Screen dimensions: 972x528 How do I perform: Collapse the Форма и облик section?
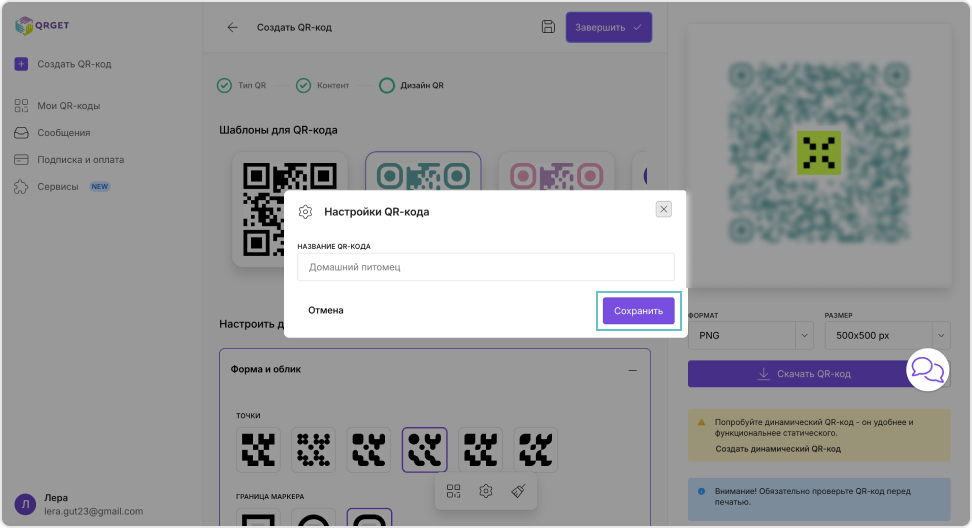tap(632, 370)
